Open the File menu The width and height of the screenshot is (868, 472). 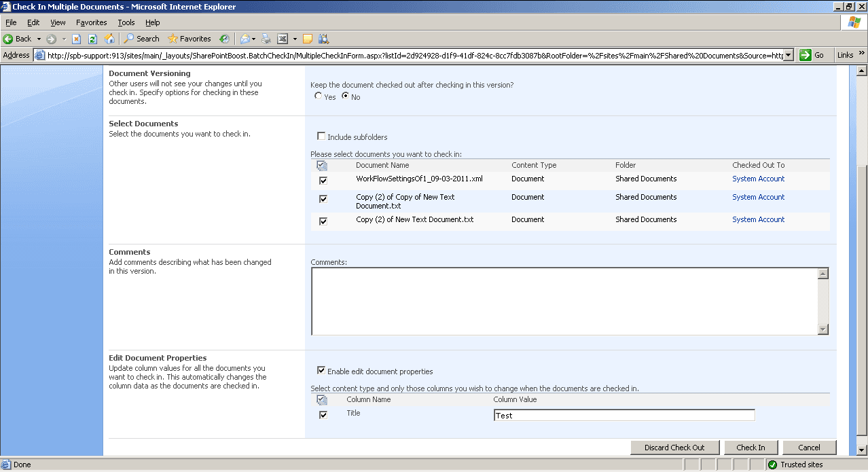point(11,22)
